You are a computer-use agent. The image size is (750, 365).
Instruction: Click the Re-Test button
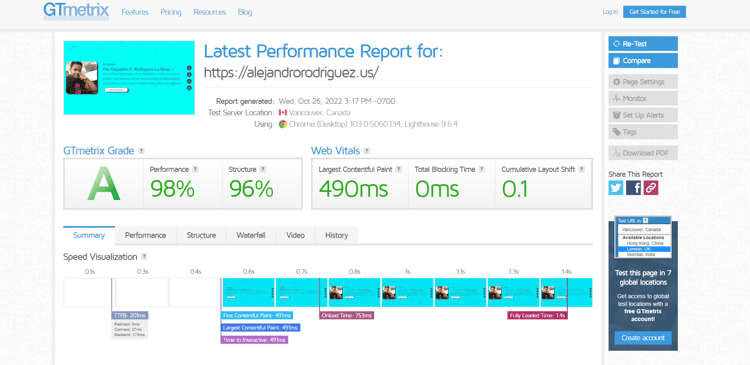(x=643, y=44)
